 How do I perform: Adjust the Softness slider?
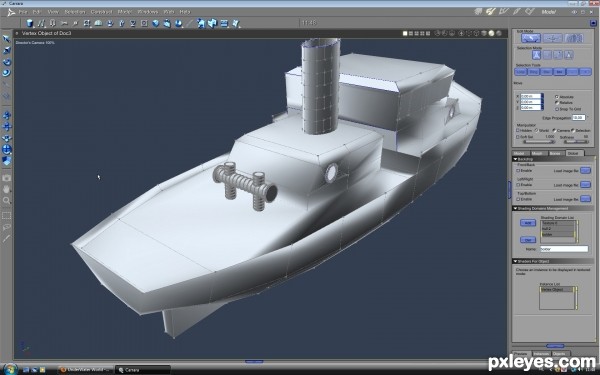point(576,142)
